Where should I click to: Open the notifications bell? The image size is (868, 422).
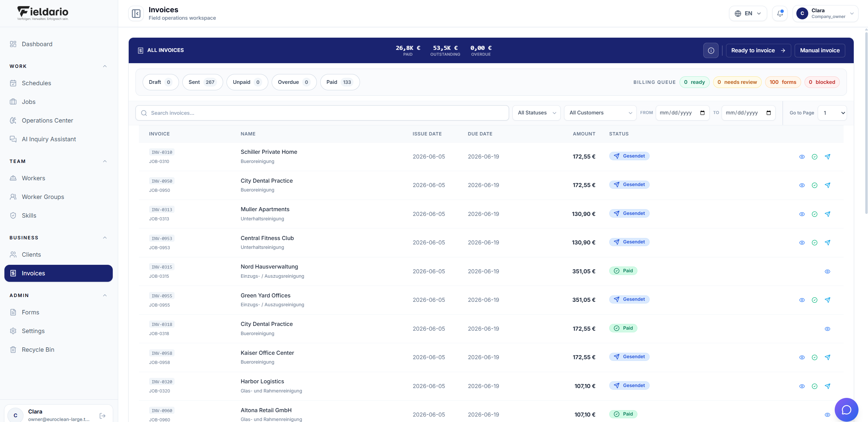point(780,14)
